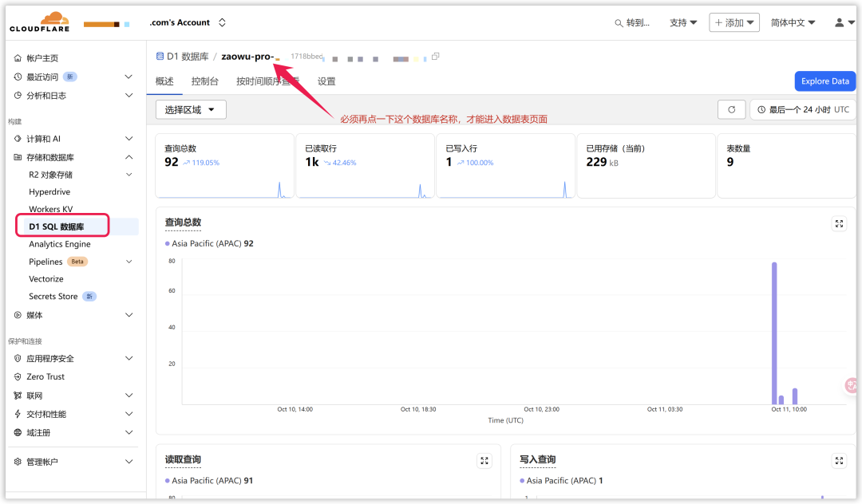Click the 应用程序安全 shield icon

pos(18,359)
